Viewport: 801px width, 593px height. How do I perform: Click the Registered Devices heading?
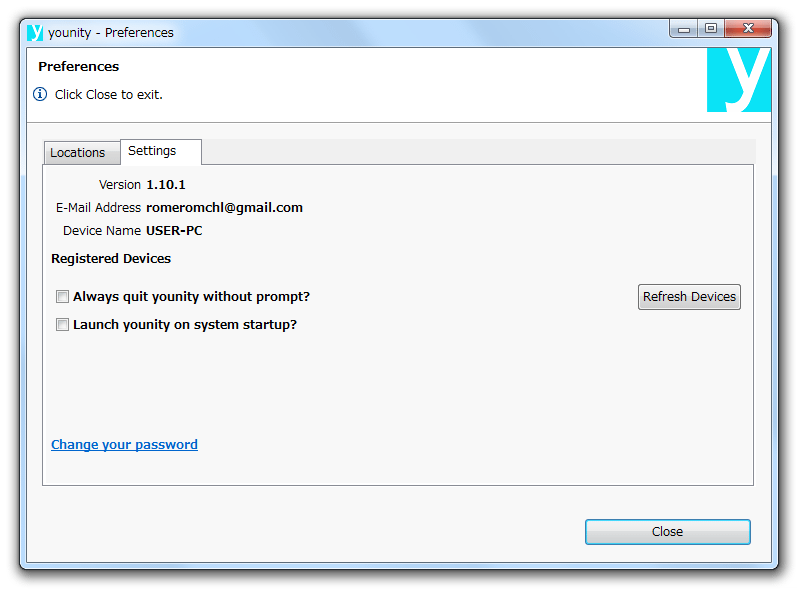(x=111, y=258)
